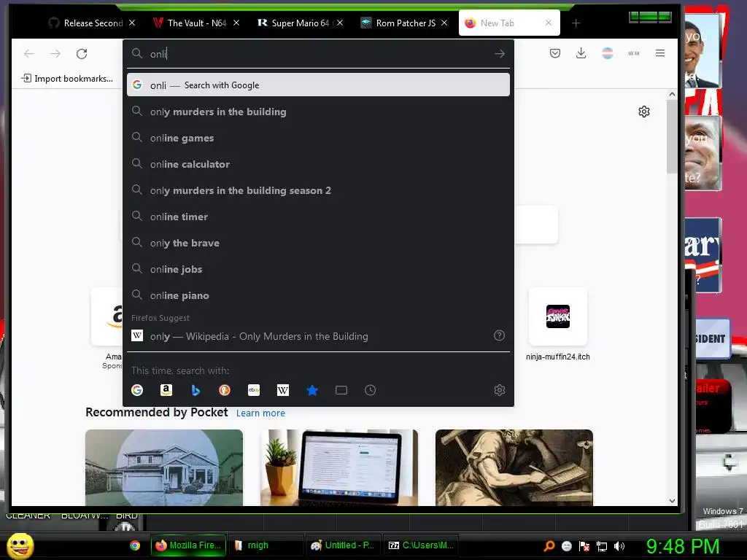The width and height of the screenshot is (747, 560).
Task: Open the Pocket story with laptop image
Action: [x=339, y=467]
